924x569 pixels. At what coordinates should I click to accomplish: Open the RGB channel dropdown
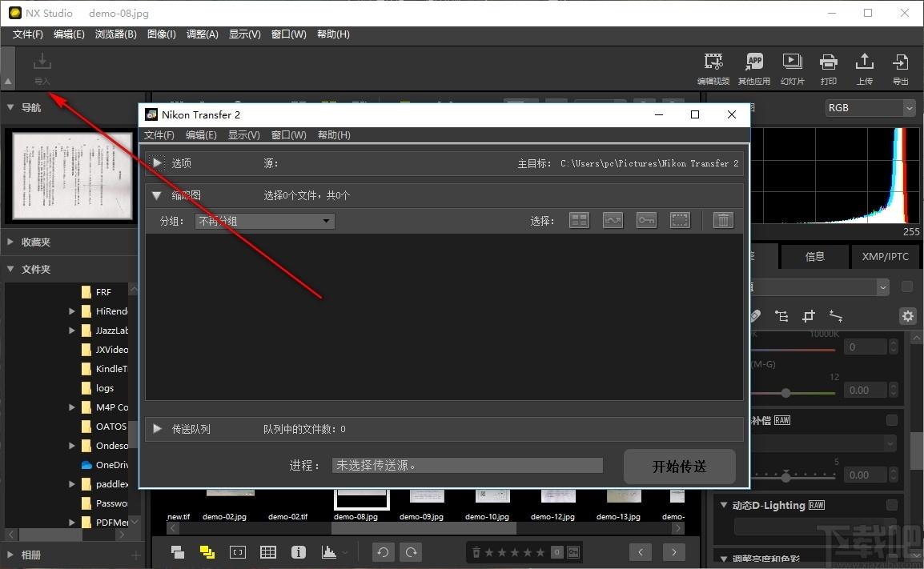870,108
